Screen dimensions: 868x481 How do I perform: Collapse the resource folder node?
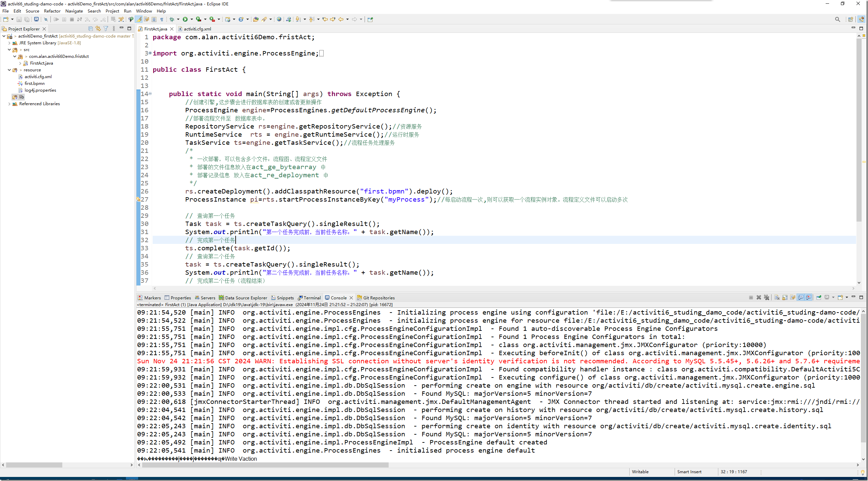click(x=9, y=70)
